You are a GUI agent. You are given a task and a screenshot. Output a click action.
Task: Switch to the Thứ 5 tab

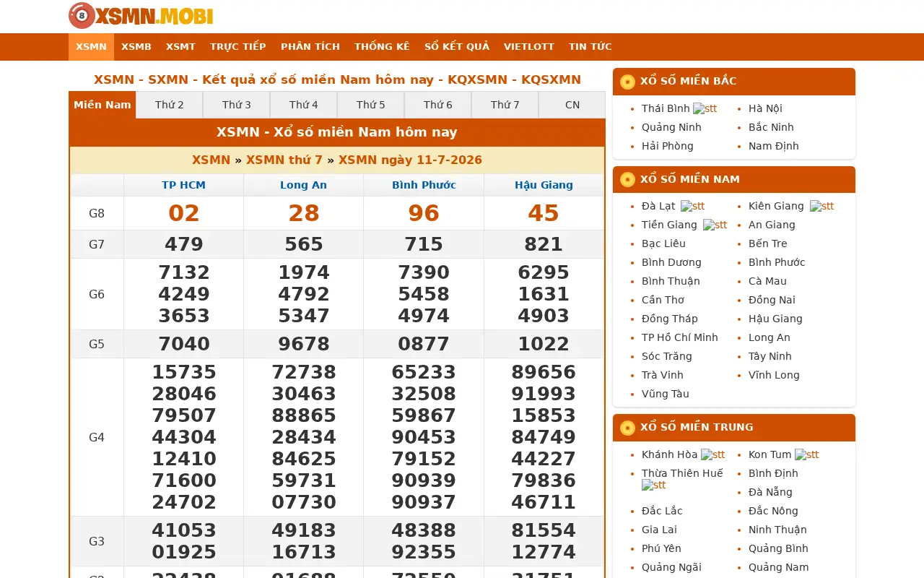[371, 105]
